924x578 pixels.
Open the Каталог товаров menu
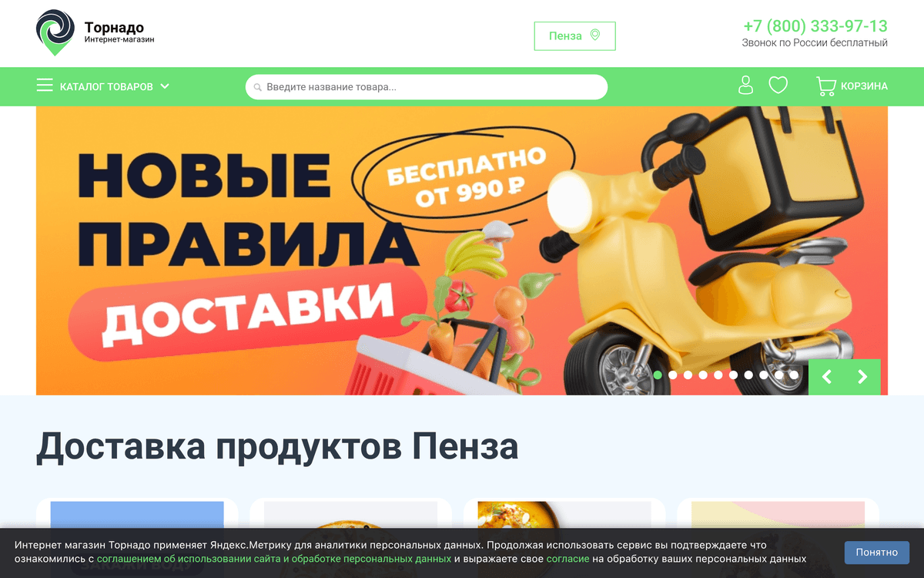(103, 86)
